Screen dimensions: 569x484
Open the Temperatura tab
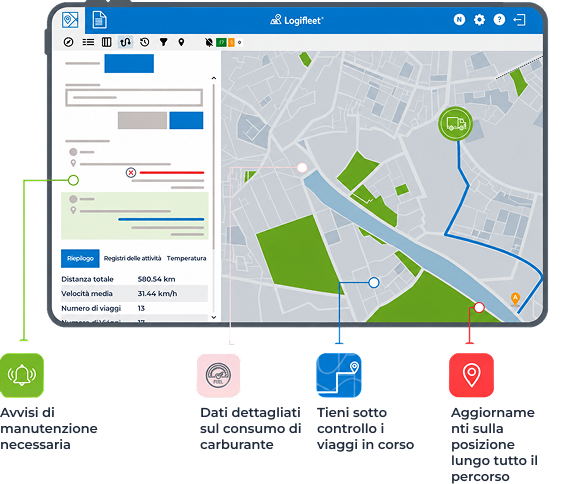point(187,258)
